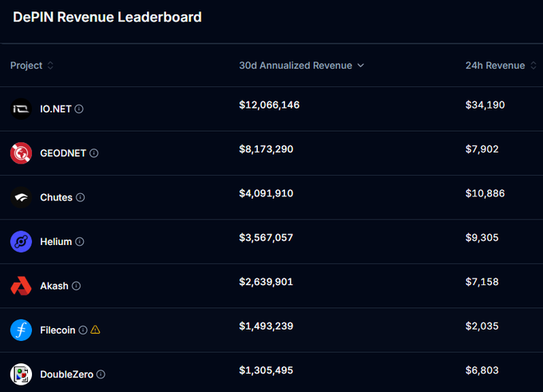The width and height of the screenshot is (543, 392).
Task: Select the $2,639,901 revenue value
Action: click(x=266, y=282)
